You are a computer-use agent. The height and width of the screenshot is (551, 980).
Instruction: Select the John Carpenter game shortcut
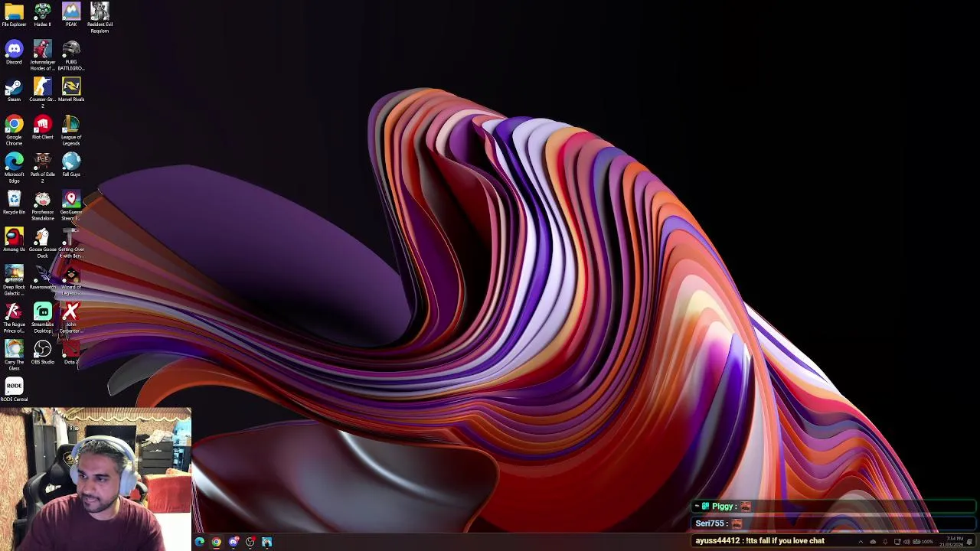pyautogui.click(x=71, y=318)
